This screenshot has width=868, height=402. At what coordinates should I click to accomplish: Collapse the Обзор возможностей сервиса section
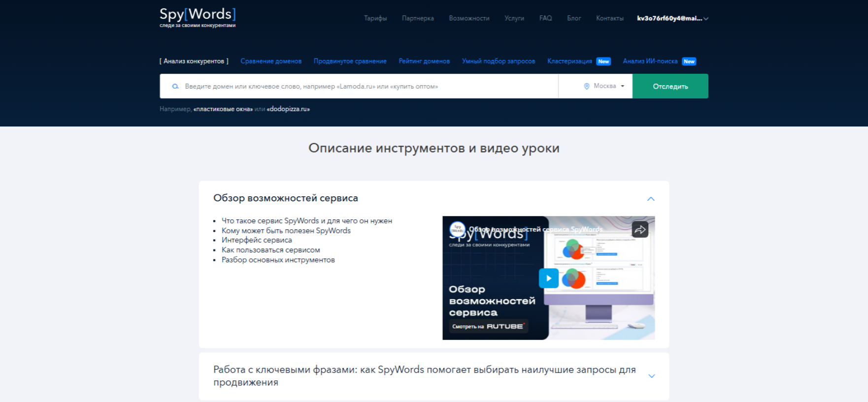651,199
